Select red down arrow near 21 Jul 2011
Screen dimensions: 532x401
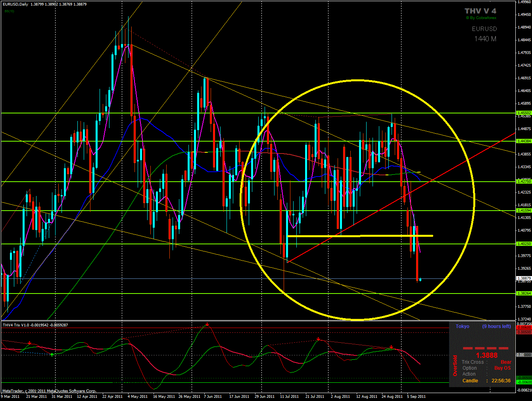tap(318, 340)
